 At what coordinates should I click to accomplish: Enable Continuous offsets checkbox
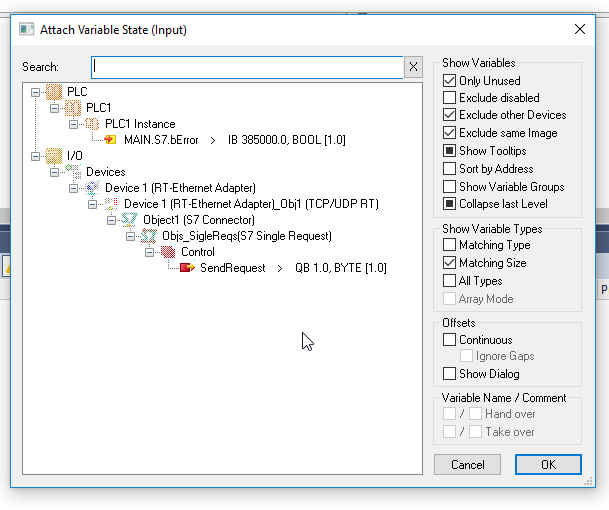click(449, 339)
